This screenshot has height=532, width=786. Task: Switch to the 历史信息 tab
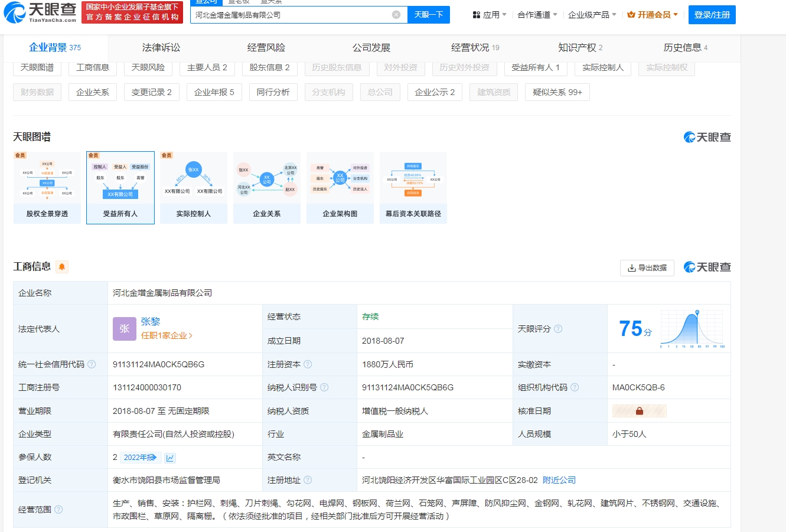(x=686, y=48)
